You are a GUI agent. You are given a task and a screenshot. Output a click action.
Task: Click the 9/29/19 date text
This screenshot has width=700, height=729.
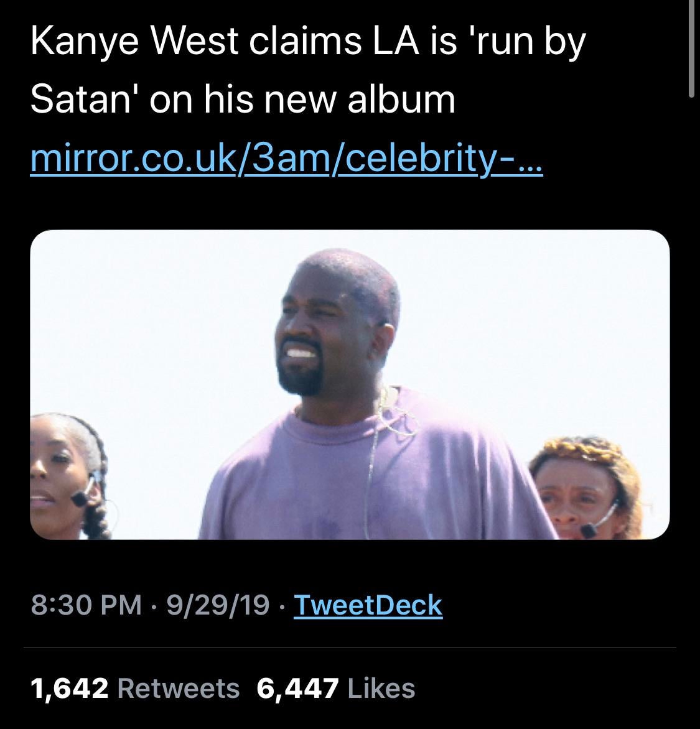click(x=218, y=605)
